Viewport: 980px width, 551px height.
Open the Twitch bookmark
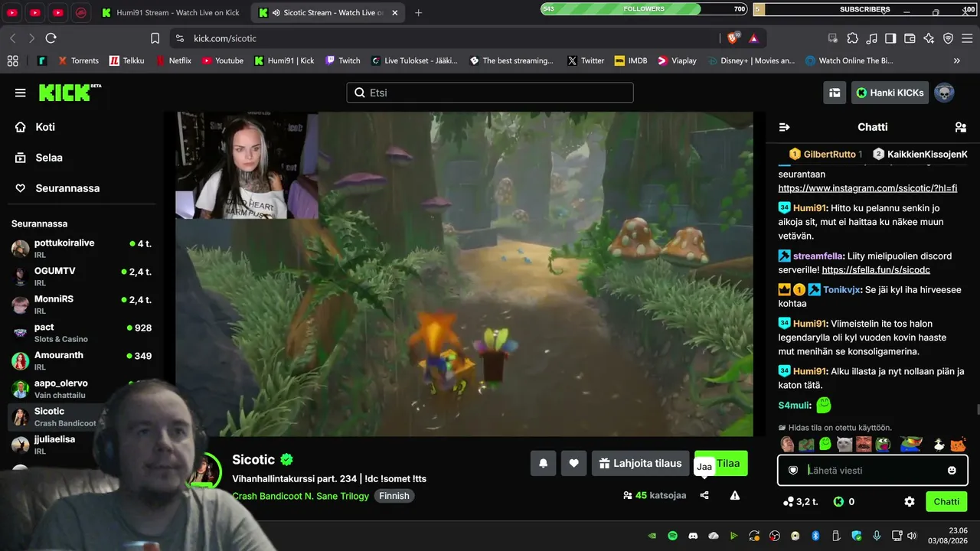point(342,60)
